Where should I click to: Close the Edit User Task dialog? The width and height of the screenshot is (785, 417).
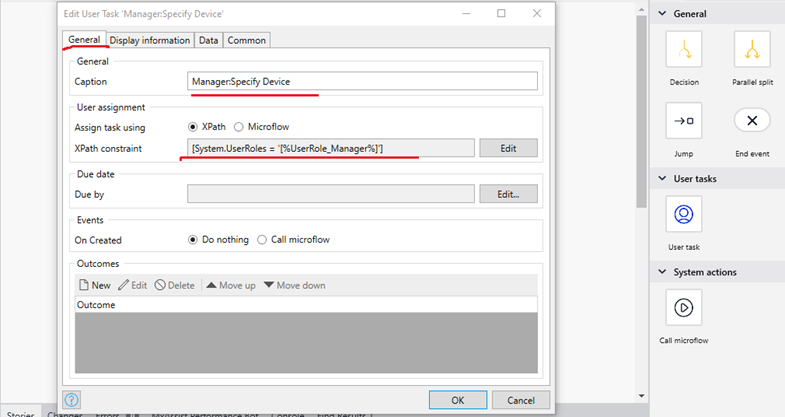537,14
